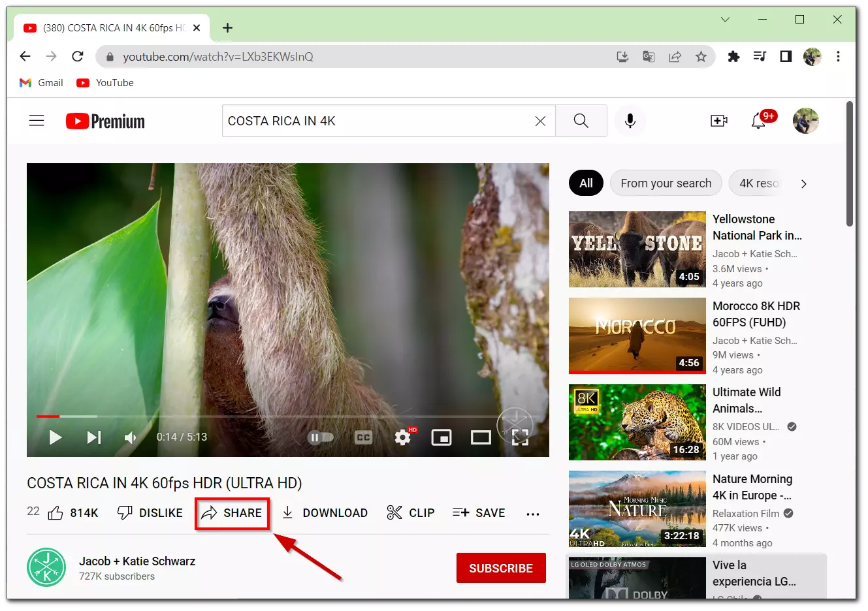Create a CLIP of the video
This screenshot has height=611, width=868.
click(x=410, y=513)
